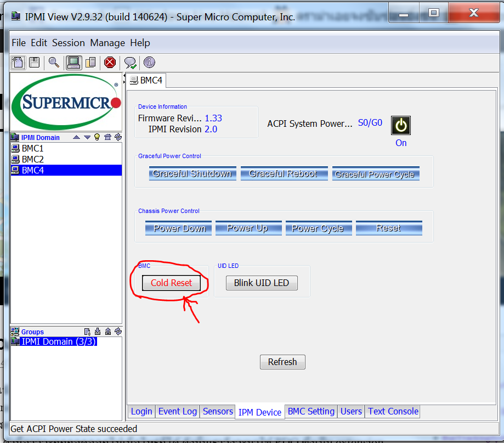
Task: Switch to the Login tab
Action: (x=141, y=412)
